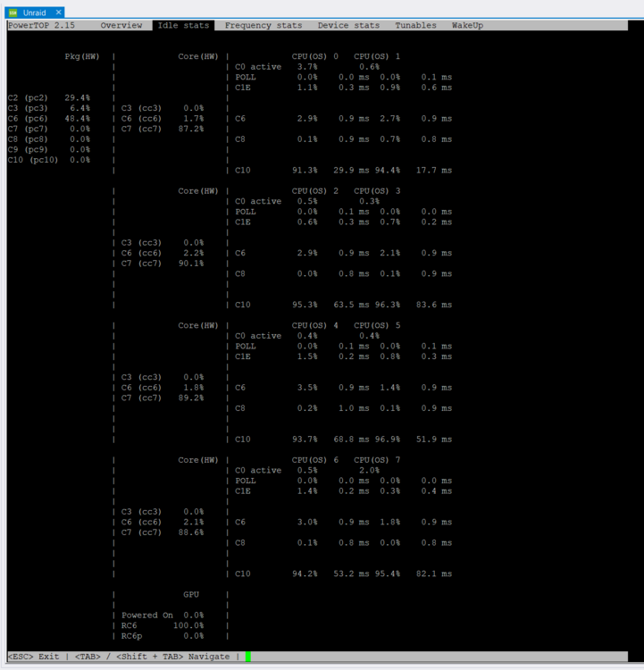This screenshot has width=644, height=670.
Task: Click the <ESC> Exit hint
Action: click(x=34, y=657)
